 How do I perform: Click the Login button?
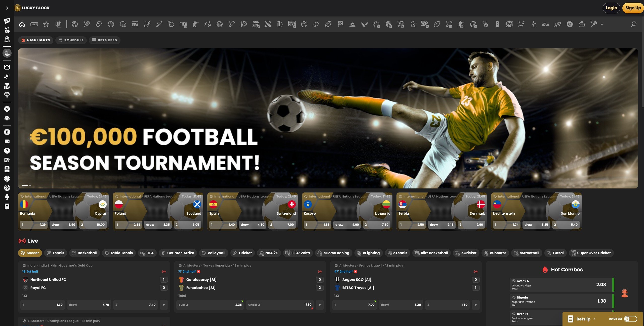(x=611, y=8)
